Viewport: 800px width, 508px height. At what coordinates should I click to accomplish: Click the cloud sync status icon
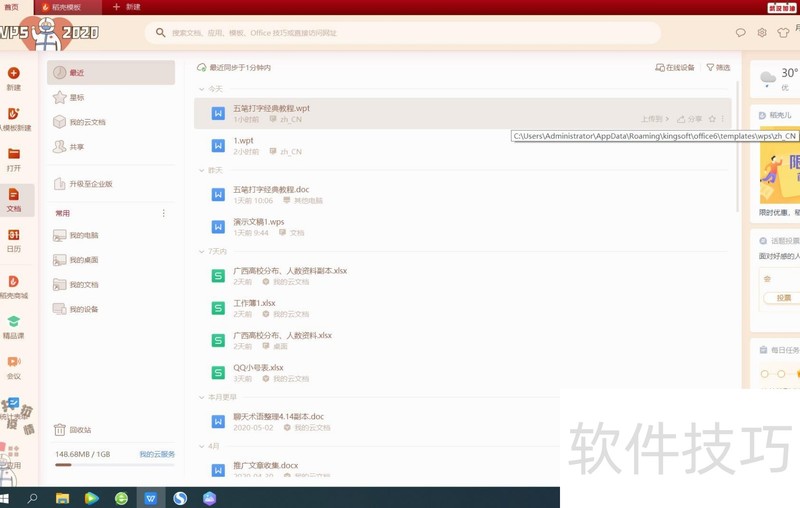click(x=202, y=67)
